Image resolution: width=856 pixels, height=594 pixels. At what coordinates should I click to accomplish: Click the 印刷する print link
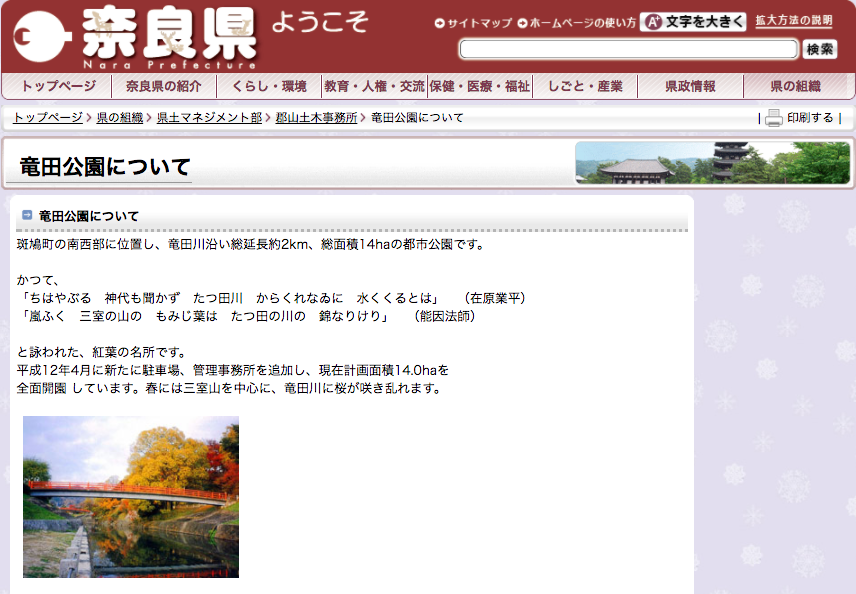(x=810, y=118)
